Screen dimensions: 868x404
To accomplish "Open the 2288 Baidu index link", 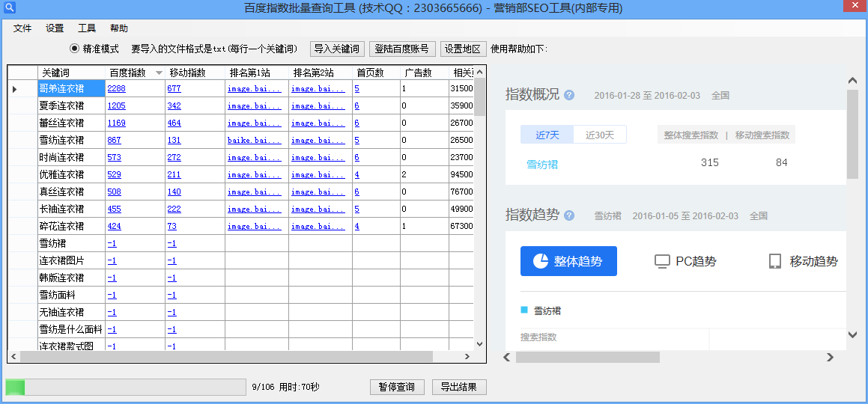I will pos(116,88).
